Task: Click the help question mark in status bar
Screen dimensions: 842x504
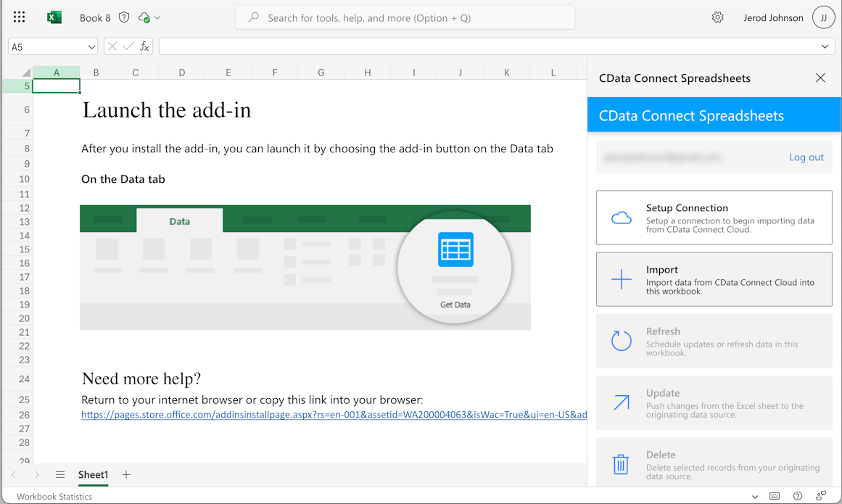Action: (x=798, y=497)
